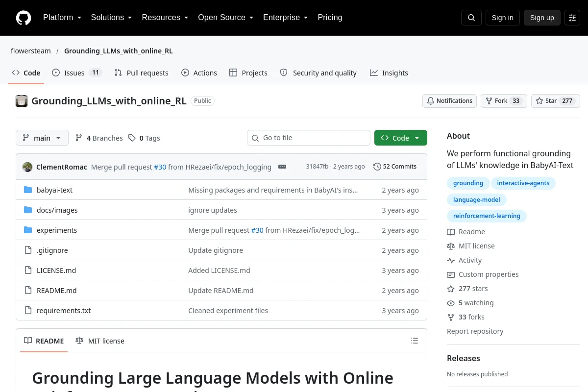Screen dimensions: 588x392
Task: Select the Code tab
Action: click(x=26, y=73)
